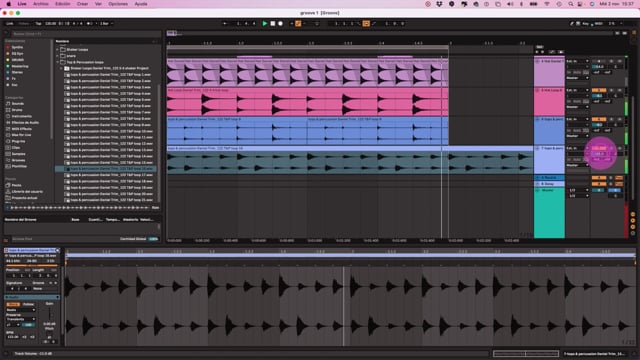Enable the Automation Arm button
The height and width of the screenshot is (360, 640).
pos(298,24)
